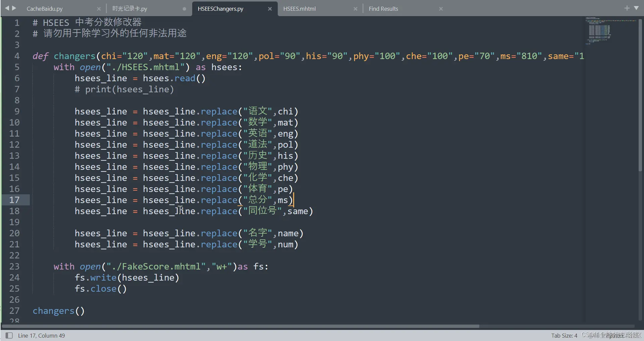Switch to the 时光记录卡.py tab
644x341 pixels.
130,9
